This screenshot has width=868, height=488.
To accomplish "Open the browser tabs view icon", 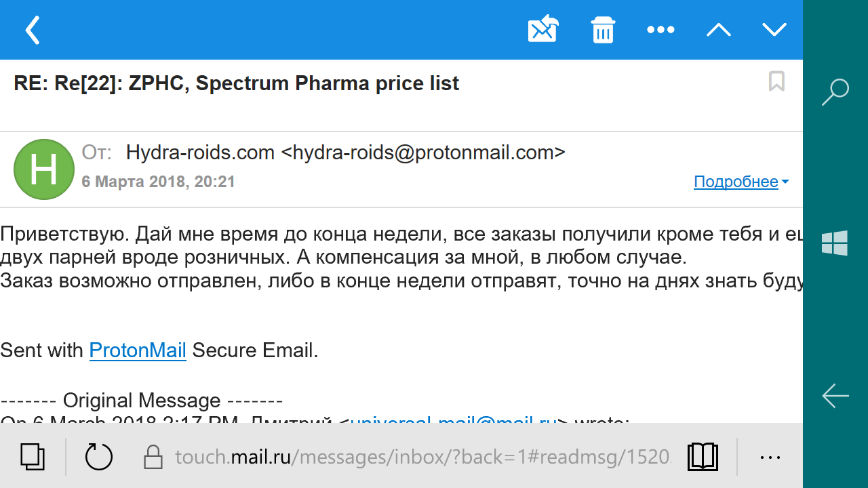I will [32, 457].
